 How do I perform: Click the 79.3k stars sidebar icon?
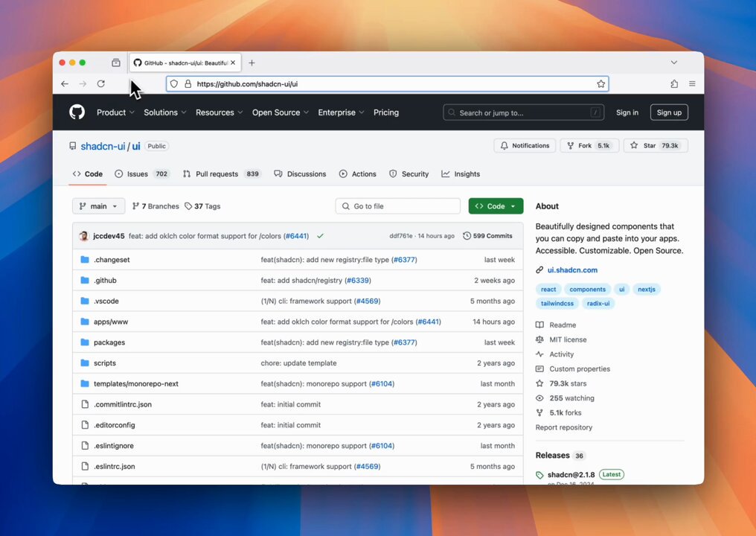[539, 383]
